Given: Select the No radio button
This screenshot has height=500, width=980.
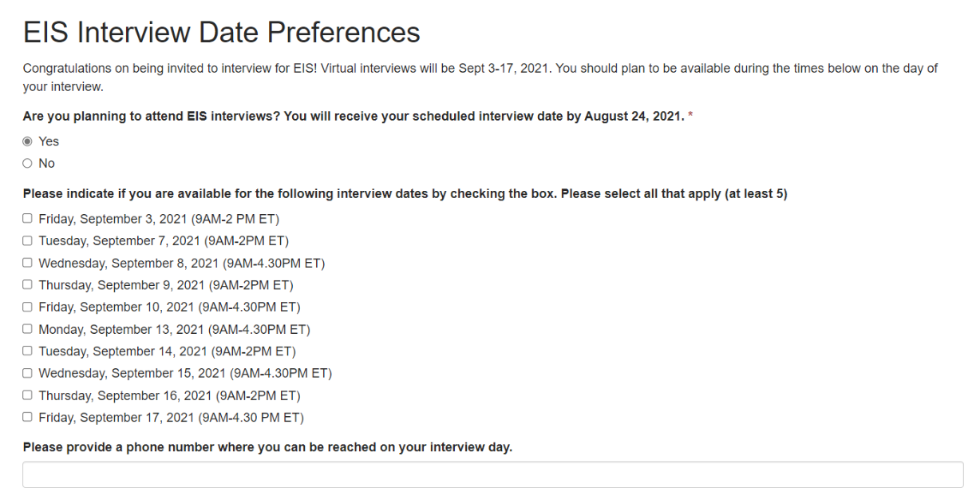Looking at the screenshot, I should (28, 164).
